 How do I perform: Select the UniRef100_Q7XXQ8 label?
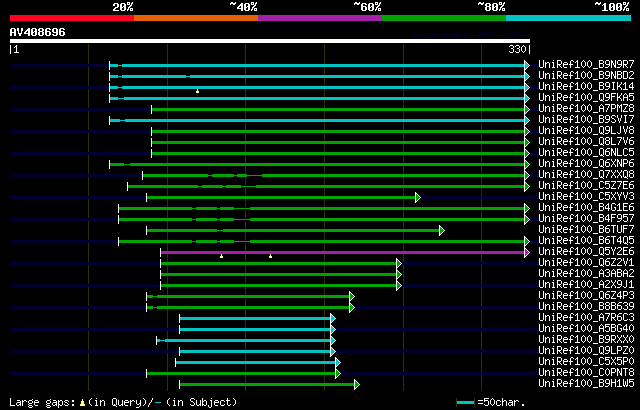coord(586,175)
